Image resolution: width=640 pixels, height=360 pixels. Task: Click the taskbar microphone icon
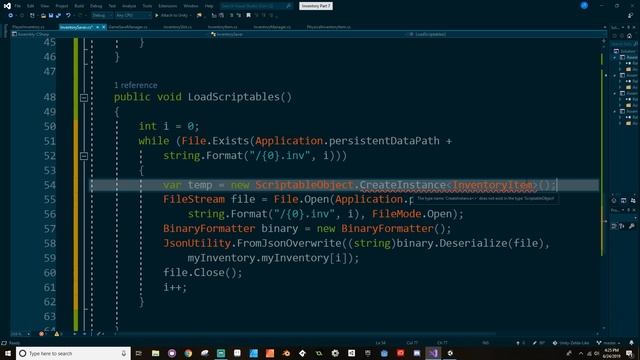(x=124, y=353)
